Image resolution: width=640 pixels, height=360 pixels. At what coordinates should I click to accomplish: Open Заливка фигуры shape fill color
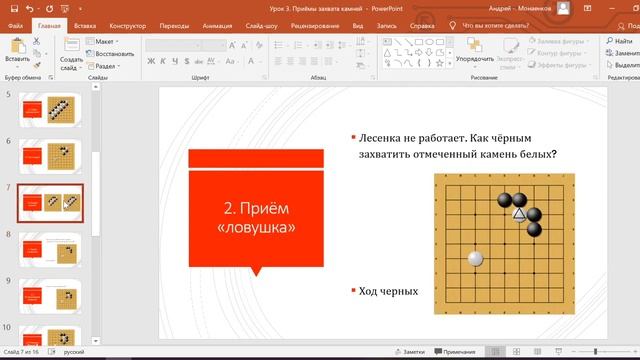[558, 41]
